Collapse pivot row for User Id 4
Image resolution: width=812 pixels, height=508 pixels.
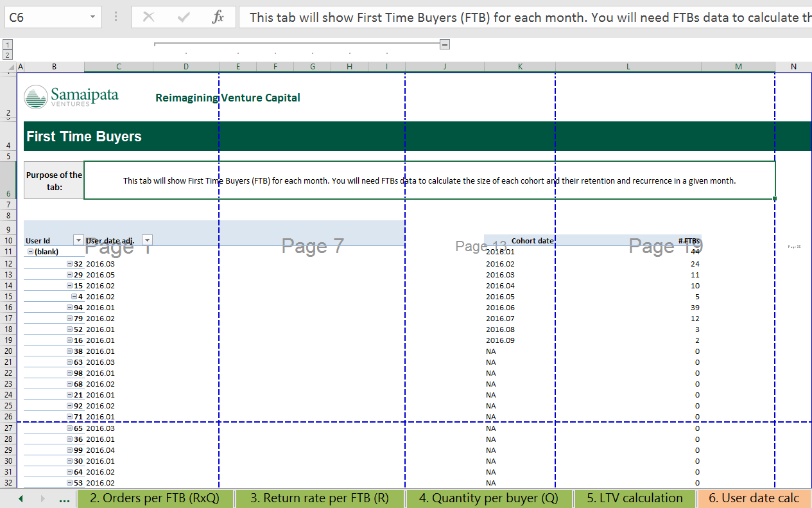coord(74,297)
